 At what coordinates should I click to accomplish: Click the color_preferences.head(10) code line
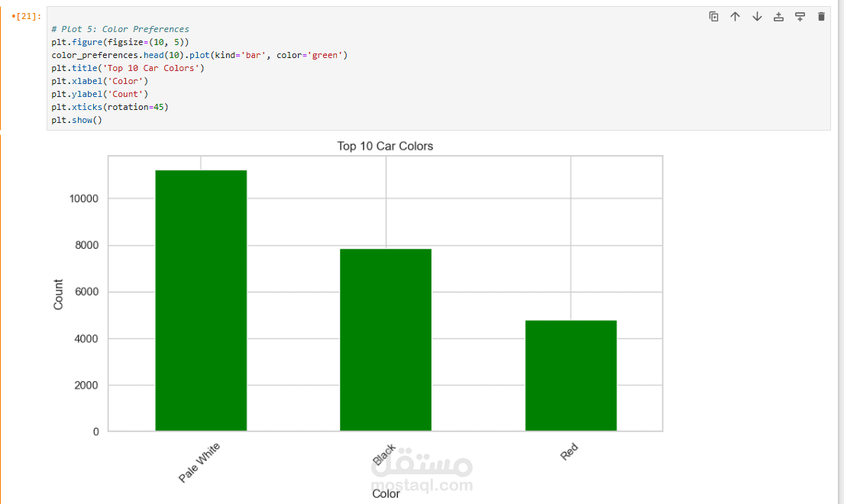pos(199,55)
